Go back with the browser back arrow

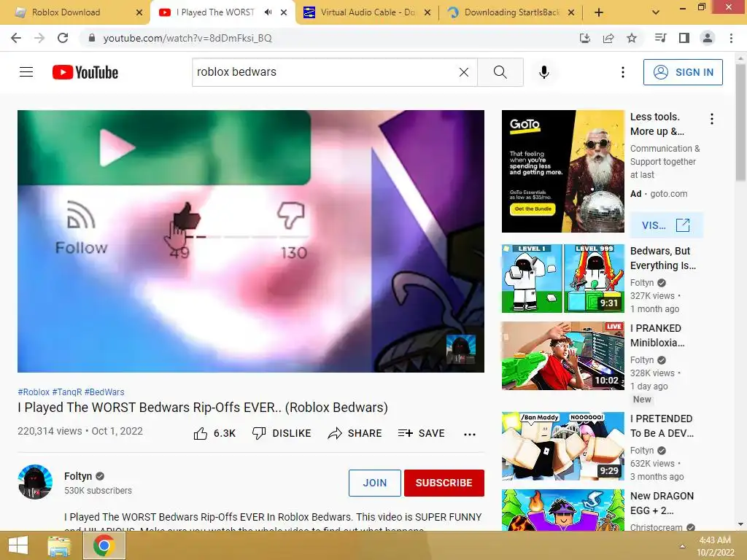coord(16,38)
